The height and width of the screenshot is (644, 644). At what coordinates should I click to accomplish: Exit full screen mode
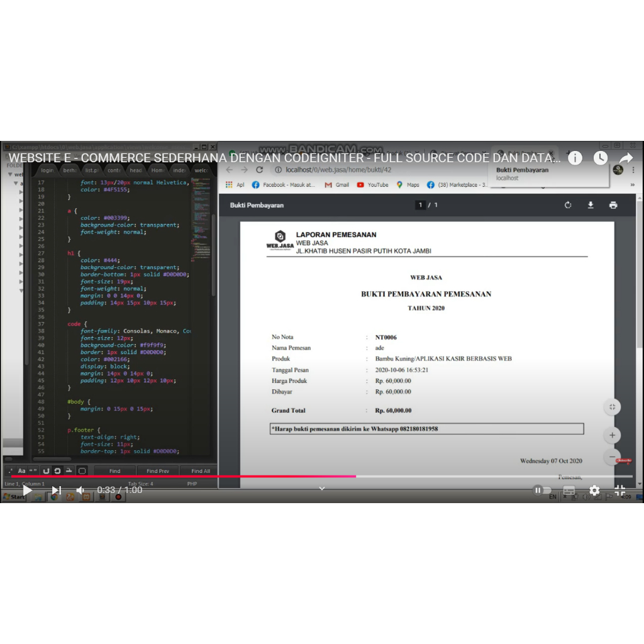pyautogui.click(x=619, y=490)
